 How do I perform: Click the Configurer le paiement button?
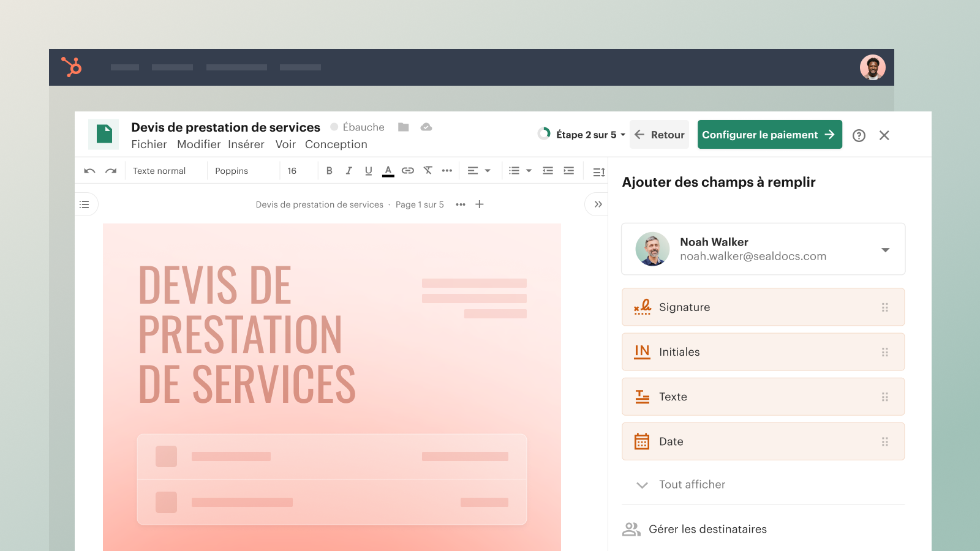[769, 135]
